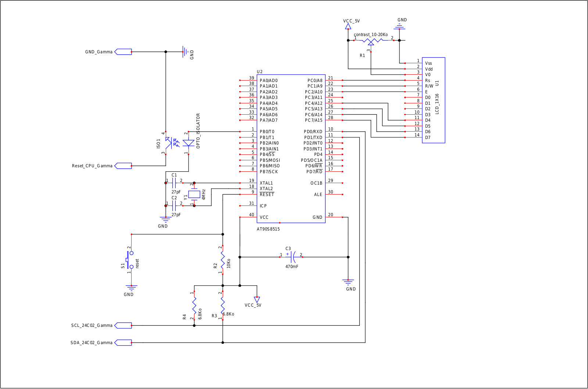Click the R/W pin label on LCD
Viewport: 588px width, 389px height.
429,86
